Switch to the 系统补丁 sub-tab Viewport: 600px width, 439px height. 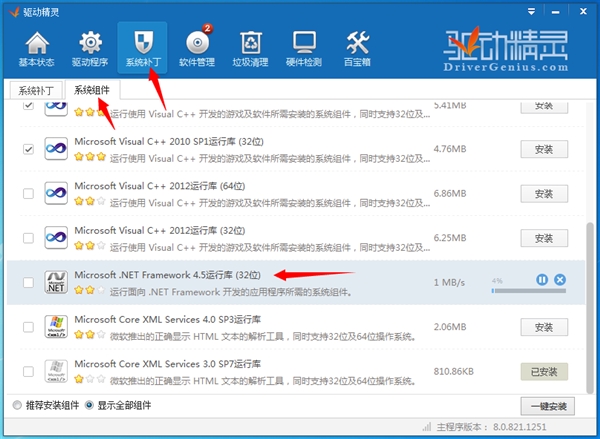click(x=35, y=90)
